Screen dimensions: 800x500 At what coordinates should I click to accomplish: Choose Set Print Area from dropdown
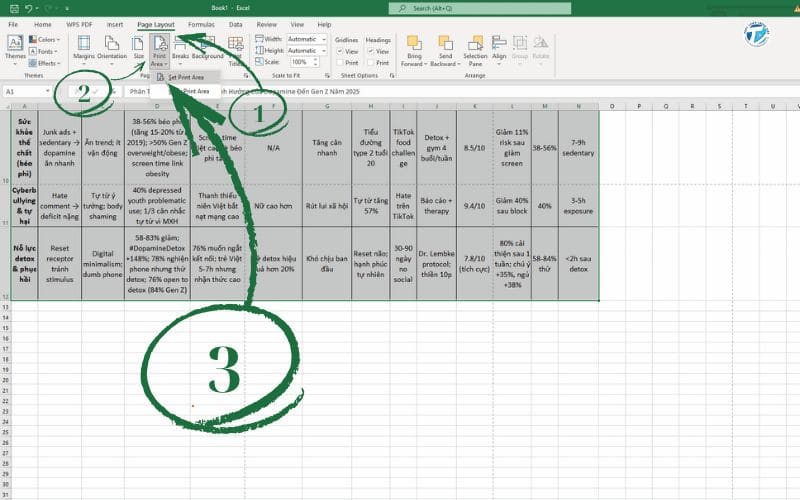(186, 77)
